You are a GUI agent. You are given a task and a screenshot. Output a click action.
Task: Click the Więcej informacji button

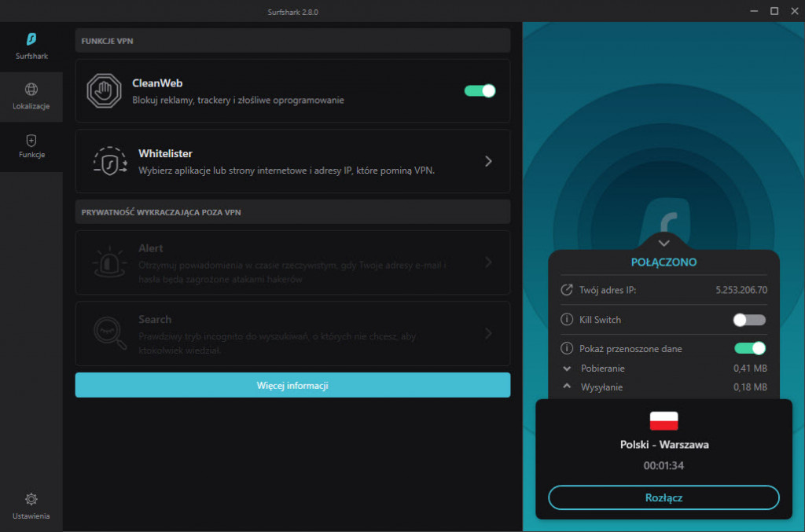pyautogui.click(x=292, y=385)
